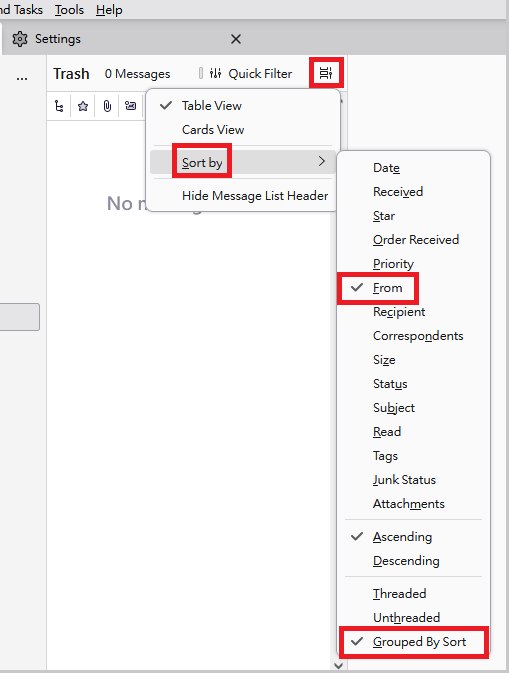
Task: Select Table View option
Action: coord(212,106)
